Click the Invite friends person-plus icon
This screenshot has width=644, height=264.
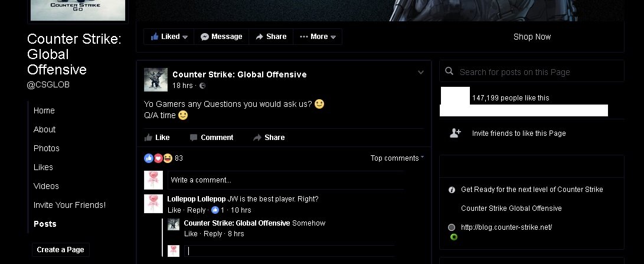click(x=455, y=133)
